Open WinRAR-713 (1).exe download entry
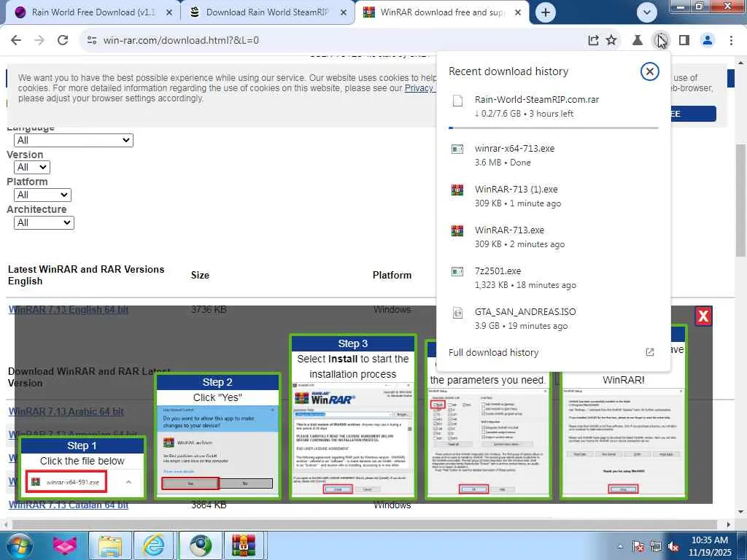The height and width of the screenshot is (560, 747). [x=554, y=196]
